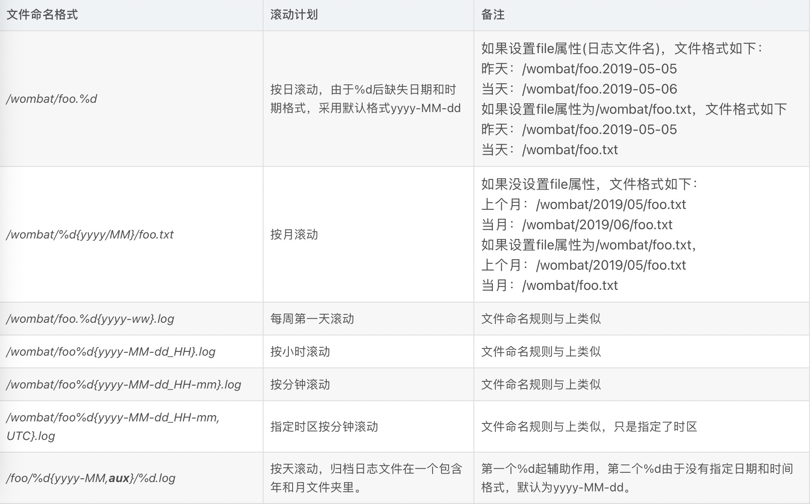Click the 按小时滚动 cell
The width and height of the screenshot is (812, 504).
(x=300, y=351)
